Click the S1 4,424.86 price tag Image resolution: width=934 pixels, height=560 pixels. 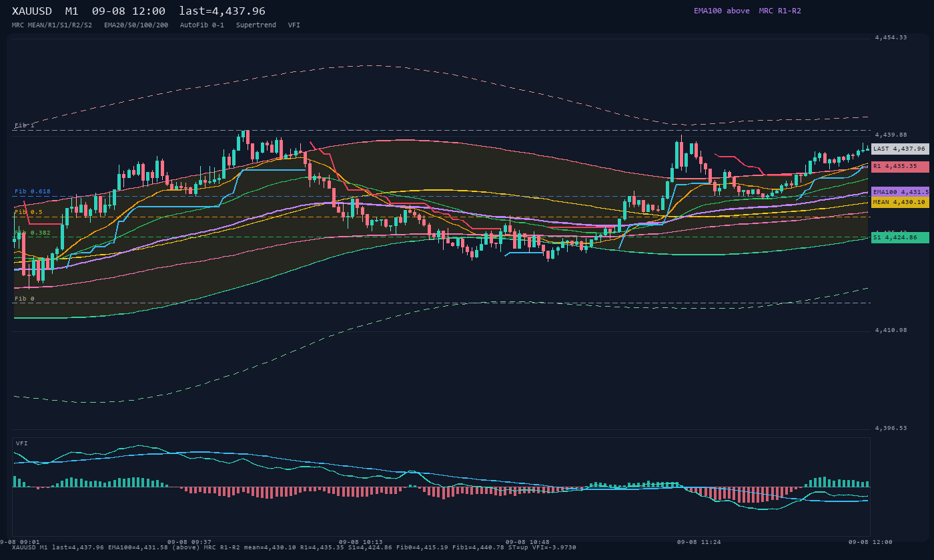point(900,237)
